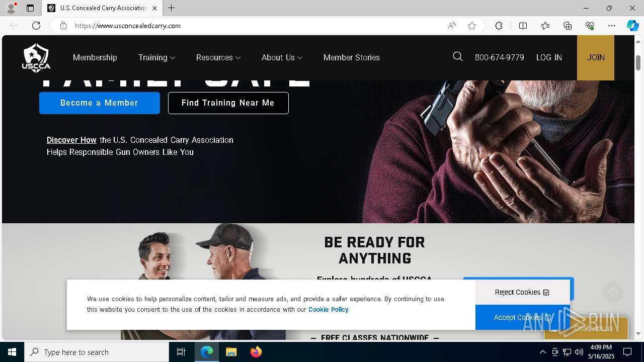This screenshot has width=644, height=362.
Task: Expand the About Us dropdown menu
Action: 282,57
